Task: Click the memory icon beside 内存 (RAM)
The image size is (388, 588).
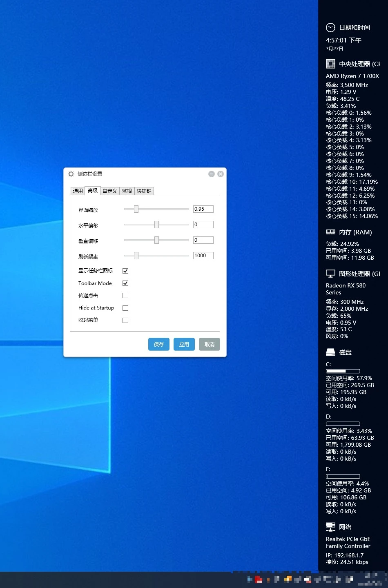Action: click(330, 232)
